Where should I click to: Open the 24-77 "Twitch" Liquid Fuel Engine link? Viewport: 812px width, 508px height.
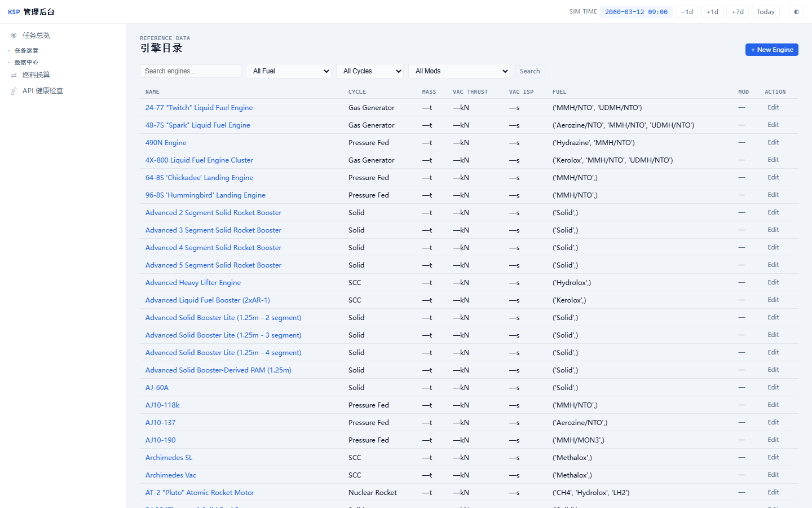coord(199,108)
